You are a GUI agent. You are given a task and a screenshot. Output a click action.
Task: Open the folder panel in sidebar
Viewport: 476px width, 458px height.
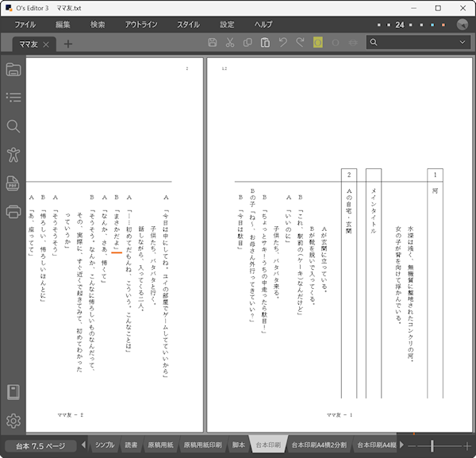13,70
